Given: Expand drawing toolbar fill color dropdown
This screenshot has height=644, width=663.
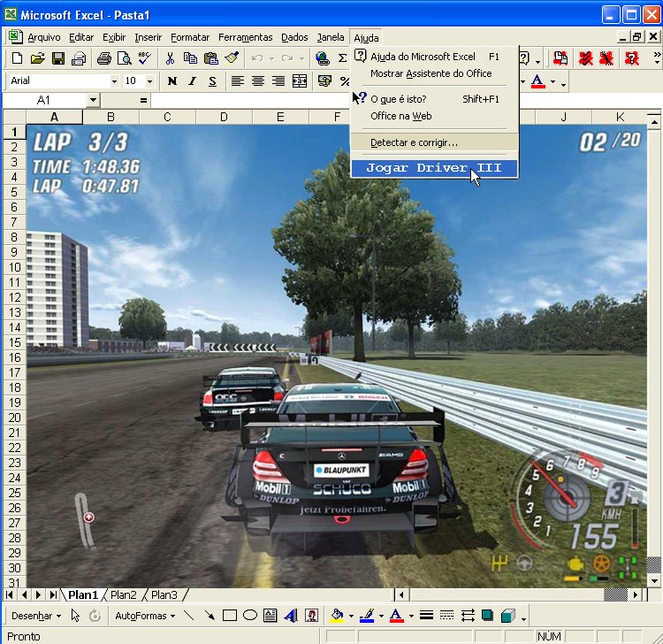Looking at the screenshot, I should (x=351, y=616).
